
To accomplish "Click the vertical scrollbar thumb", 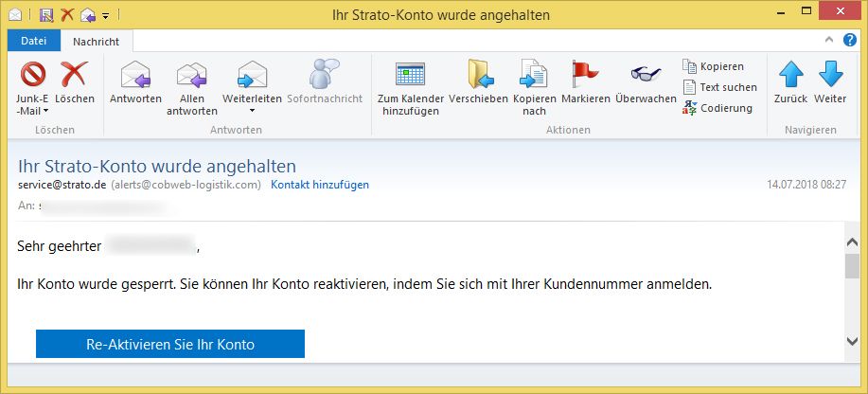I will (x=853, y=266).
